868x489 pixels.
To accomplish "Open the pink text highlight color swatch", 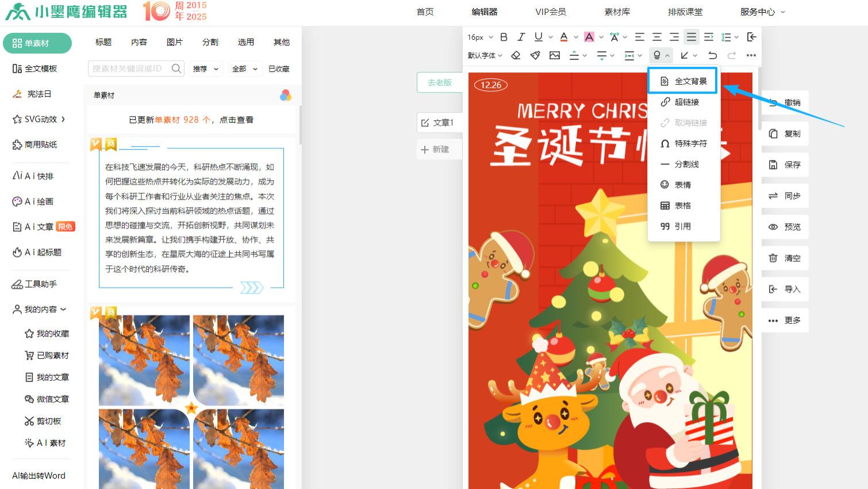I will 589,37.
